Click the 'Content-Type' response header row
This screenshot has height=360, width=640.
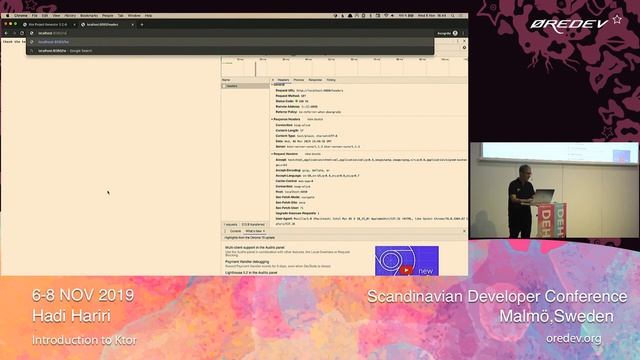(x=307, y=136)
